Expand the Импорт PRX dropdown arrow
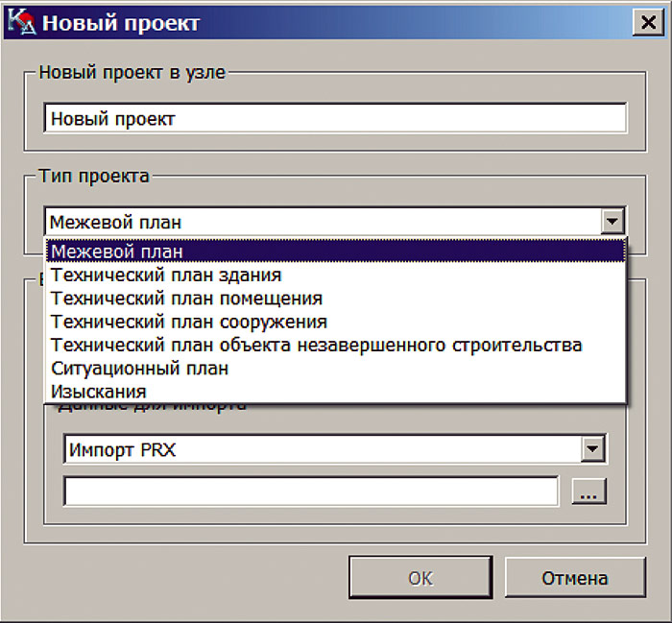This screenshot has width=672, height=623. tap(592, 449)
